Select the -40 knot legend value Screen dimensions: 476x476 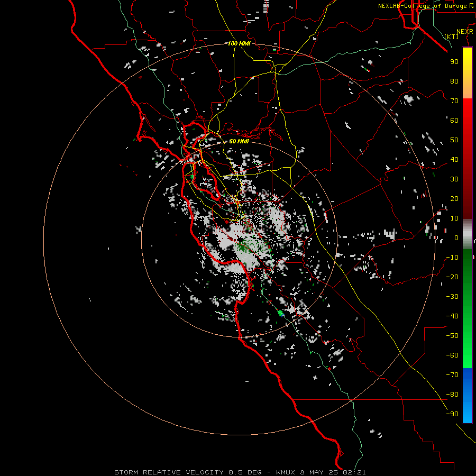coord(452,316)
